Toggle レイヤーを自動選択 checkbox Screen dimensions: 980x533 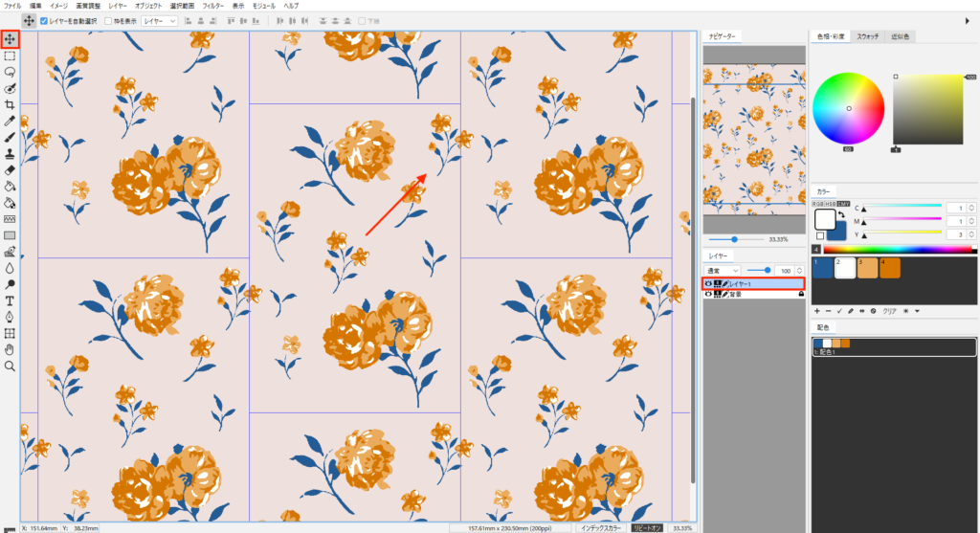(x=44, y=21)
